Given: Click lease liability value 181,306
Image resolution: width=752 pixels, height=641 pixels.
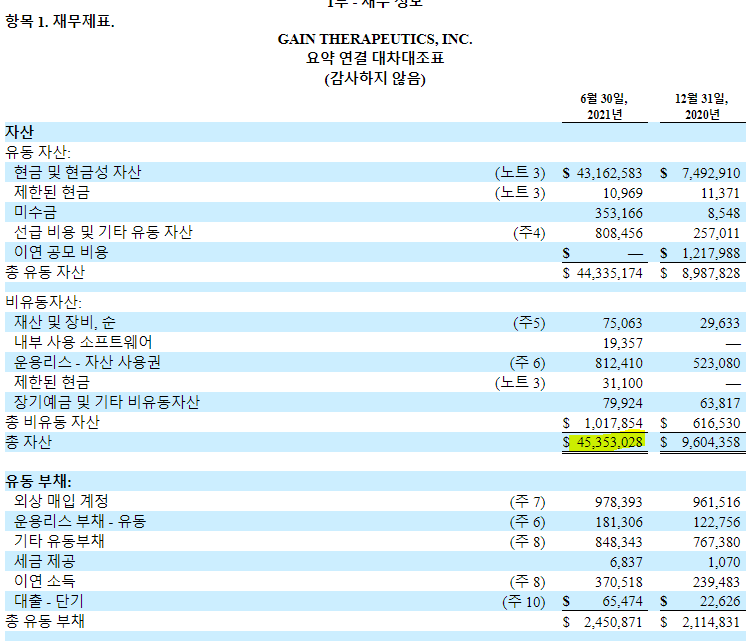Looking at the screenshot, I should pyautogui.click(x=619, y=523).
